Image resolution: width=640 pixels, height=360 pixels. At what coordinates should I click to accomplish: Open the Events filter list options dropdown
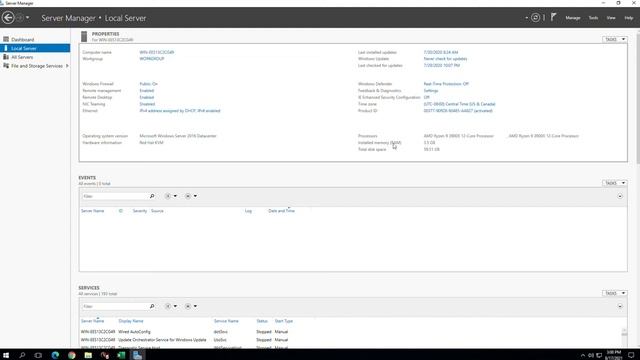tap(171, 196)
